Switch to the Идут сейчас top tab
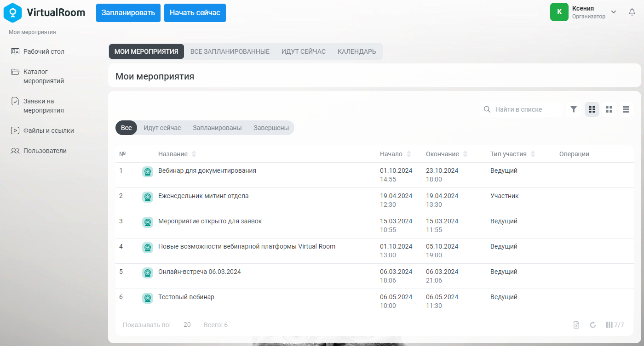The width and height of the screenshot is (644, 346). pyautogui.click(x=304, y=51)
